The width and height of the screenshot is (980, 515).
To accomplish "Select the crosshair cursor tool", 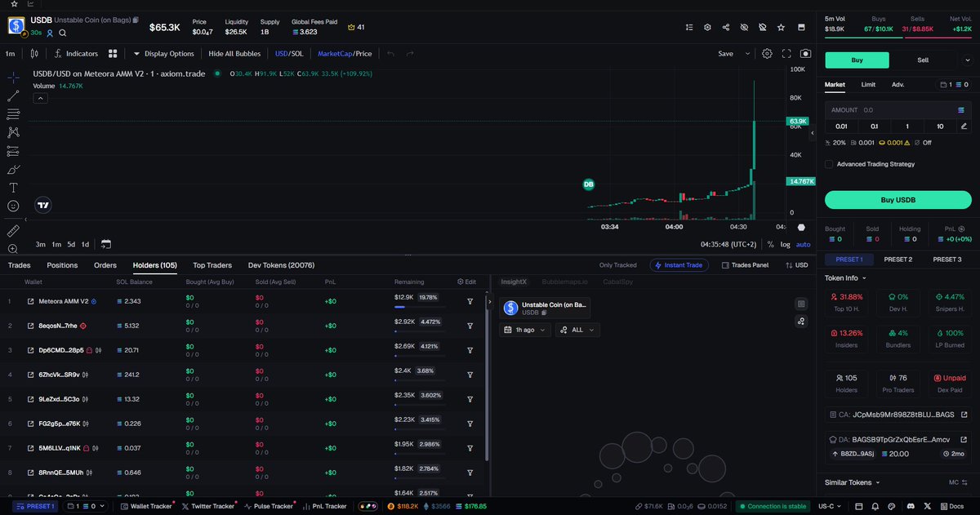I will coord(14,78).
